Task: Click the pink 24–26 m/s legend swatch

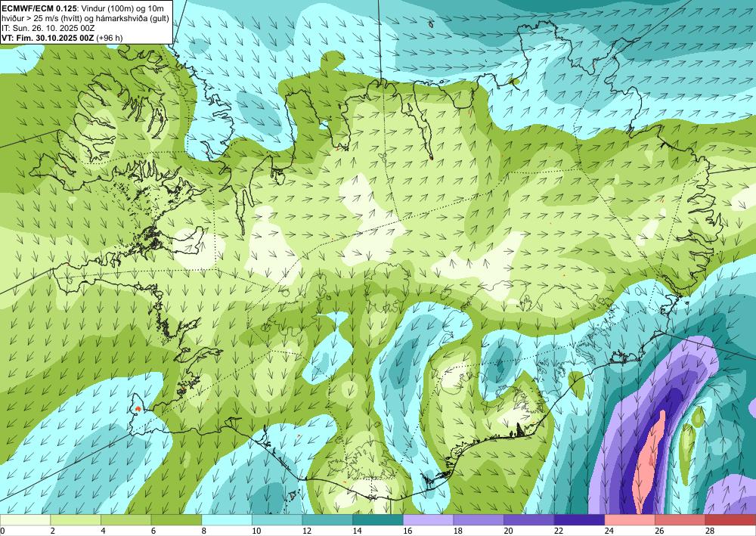Action: pyautogui.click(x=630, y=520)
